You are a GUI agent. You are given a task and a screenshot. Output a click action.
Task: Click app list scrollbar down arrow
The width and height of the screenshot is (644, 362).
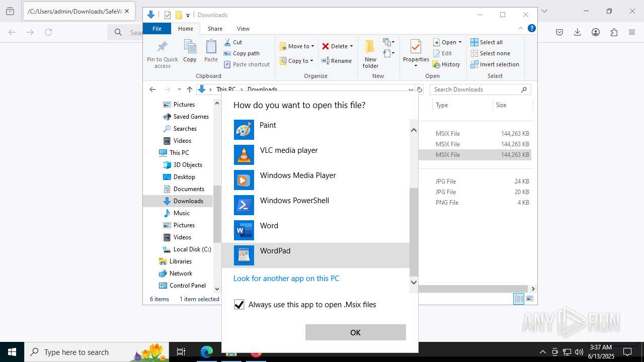click(414, 282)
